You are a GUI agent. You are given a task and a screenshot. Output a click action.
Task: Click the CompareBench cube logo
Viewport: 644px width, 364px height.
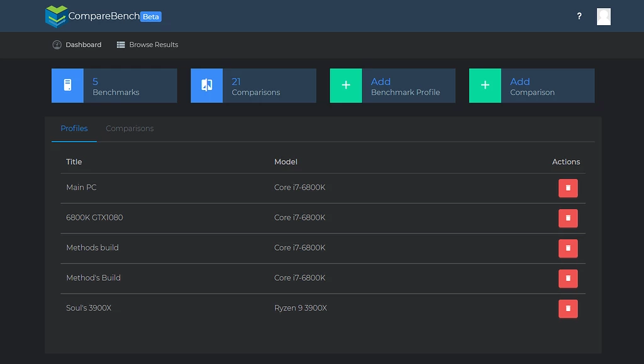pyautogui.click(x=56, y=16)
